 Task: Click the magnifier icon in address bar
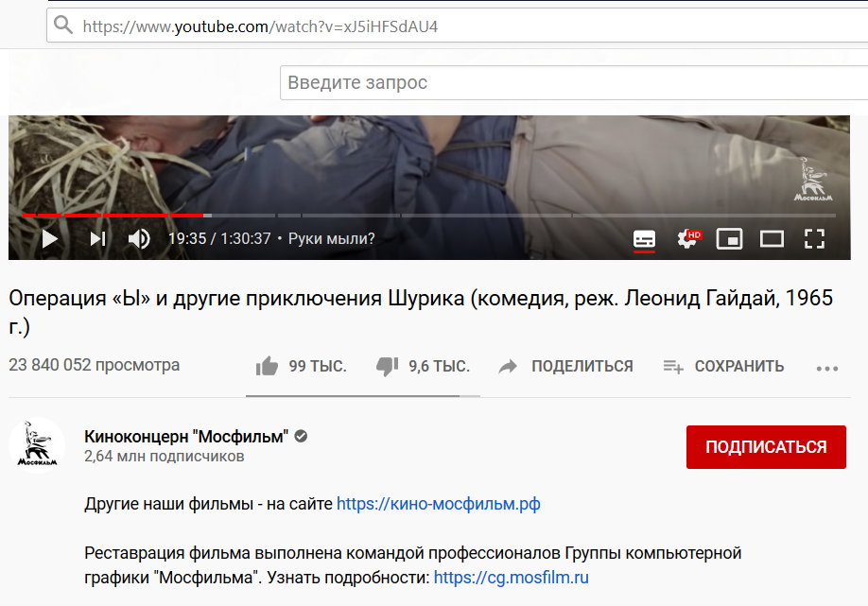click(63, 25)
